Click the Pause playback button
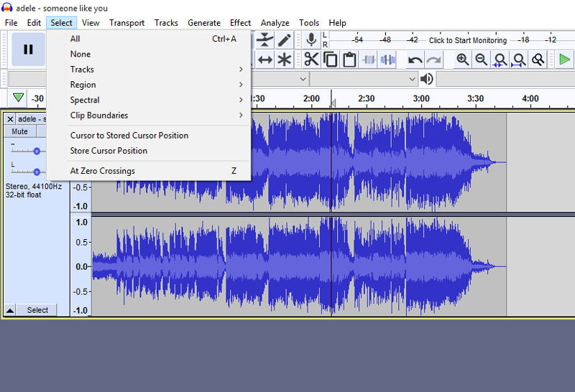This screenshot has height=392, width=575. pyautogui.click(x=28, y=50)
